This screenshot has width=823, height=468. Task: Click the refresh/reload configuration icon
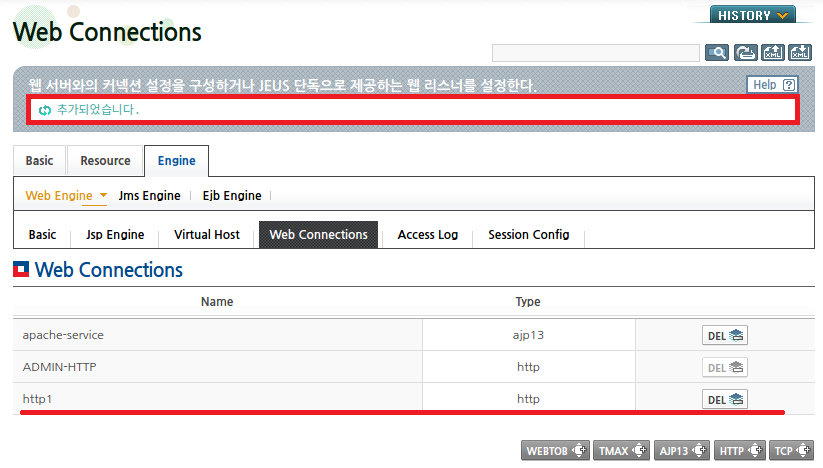(745, 52)
